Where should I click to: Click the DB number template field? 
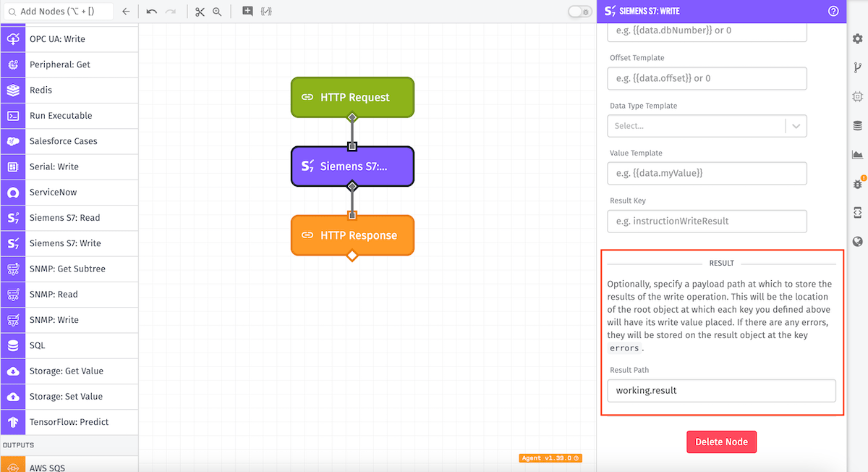click(x=707, y=31)
